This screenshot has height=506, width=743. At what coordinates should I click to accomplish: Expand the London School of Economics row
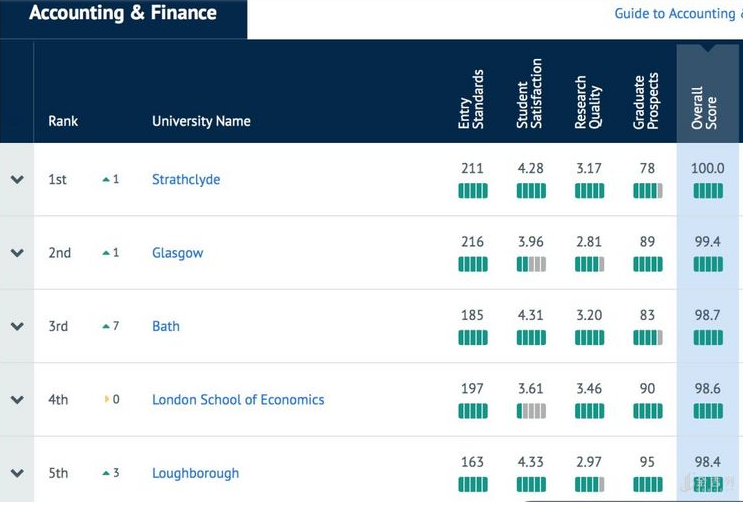point(17,400)
